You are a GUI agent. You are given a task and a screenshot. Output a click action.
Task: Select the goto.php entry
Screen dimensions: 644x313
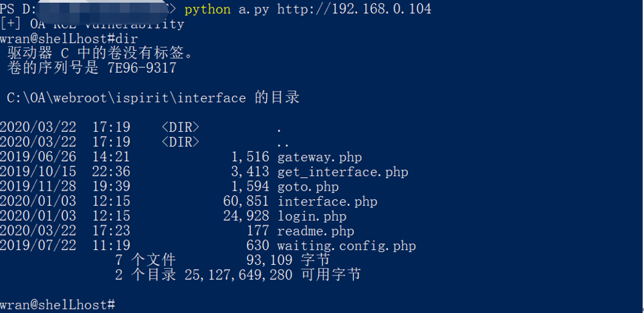pos(308,187)
